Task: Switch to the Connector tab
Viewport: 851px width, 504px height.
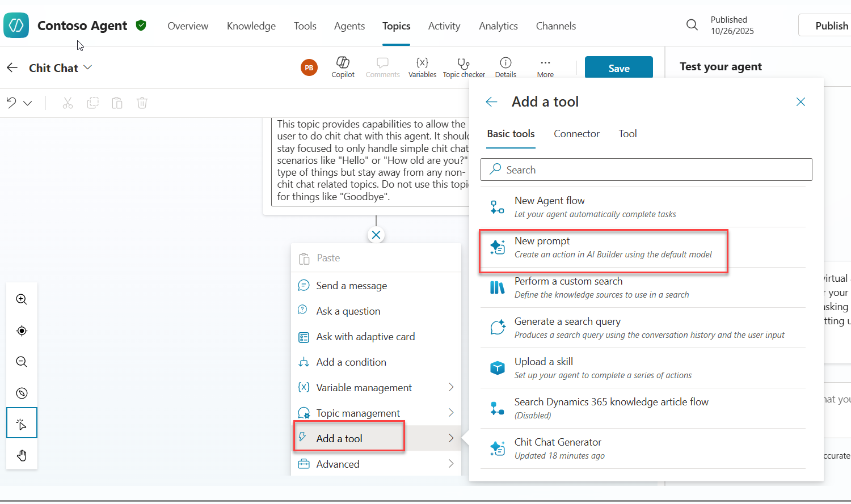Action: point(576,134)
